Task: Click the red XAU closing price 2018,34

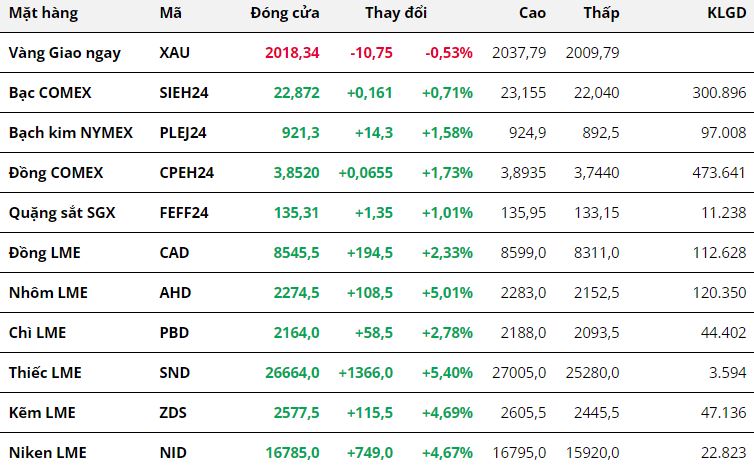Action: coord(293,52)
